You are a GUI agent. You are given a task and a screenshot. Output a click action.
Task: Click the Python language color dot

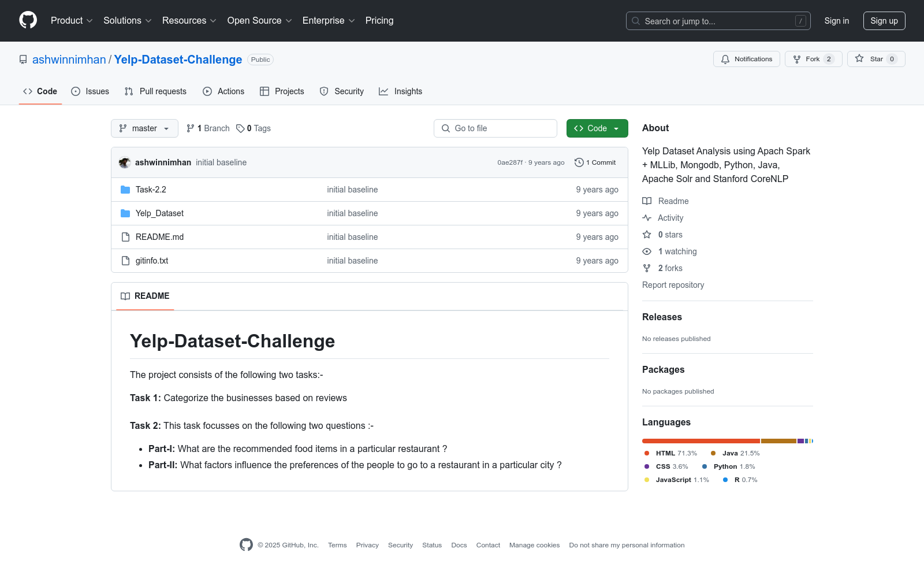point(705,466)
